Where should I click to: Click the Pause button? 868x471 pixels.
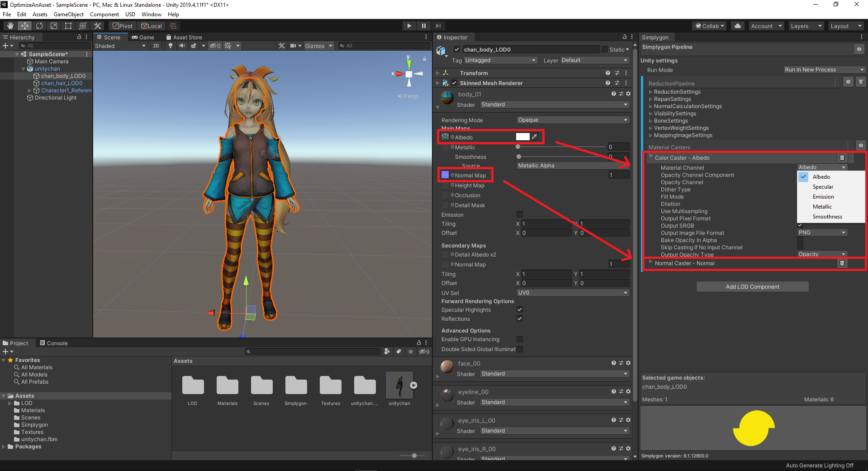(423, 26)
